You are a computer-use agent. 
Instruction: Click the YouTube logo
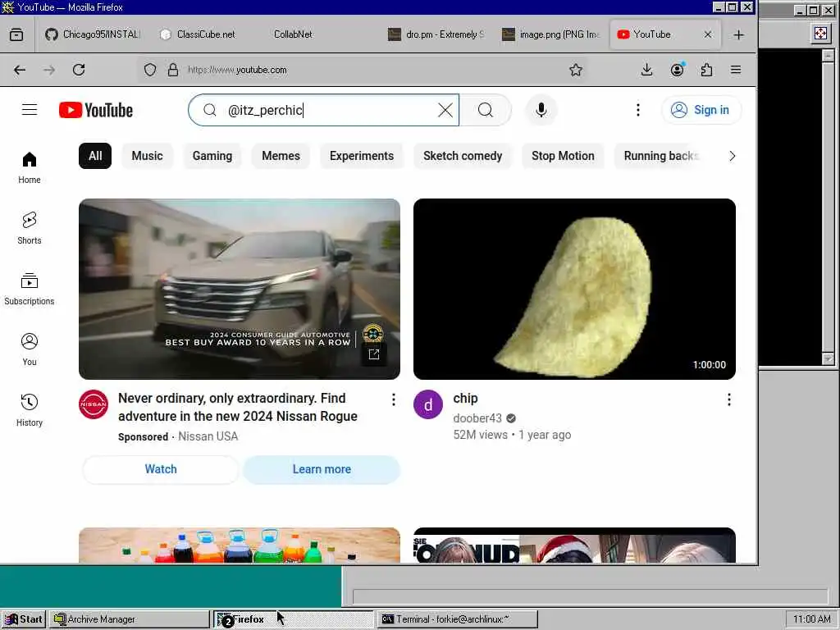tap(96, 110)
